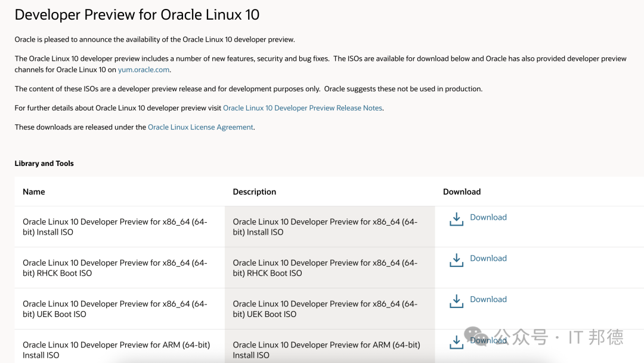The width and height of the screenshot is (644, 363).
Task: Click Download link for x86_64 UEK Boot ISO
Action: (488, 299)
